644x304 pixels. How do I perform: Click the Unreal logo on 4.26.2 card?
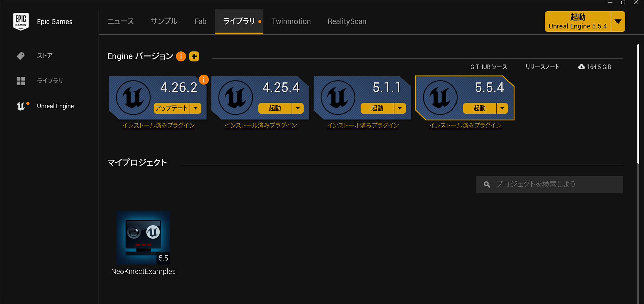point(133,98)
